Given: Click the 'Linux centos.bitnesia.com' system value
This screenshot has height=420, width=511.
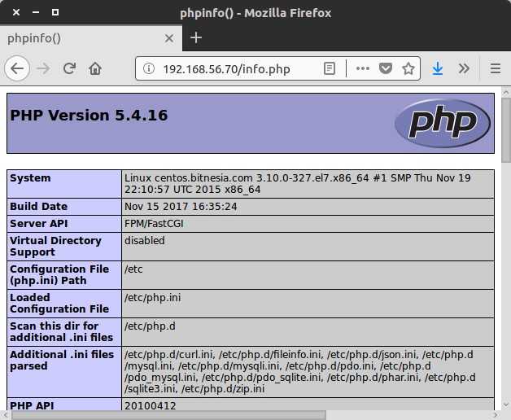Looking at the screenshot, I should coord(298,184).
